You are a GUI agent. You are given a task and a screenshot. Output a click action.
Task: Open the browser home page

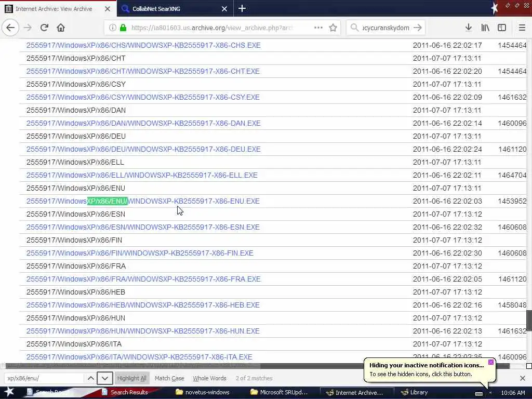(x=61, y=28)
